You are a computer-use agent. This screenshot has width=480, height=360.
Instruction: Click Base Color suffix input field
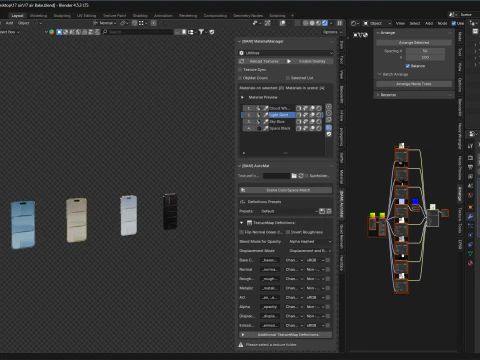pos(270,260)
